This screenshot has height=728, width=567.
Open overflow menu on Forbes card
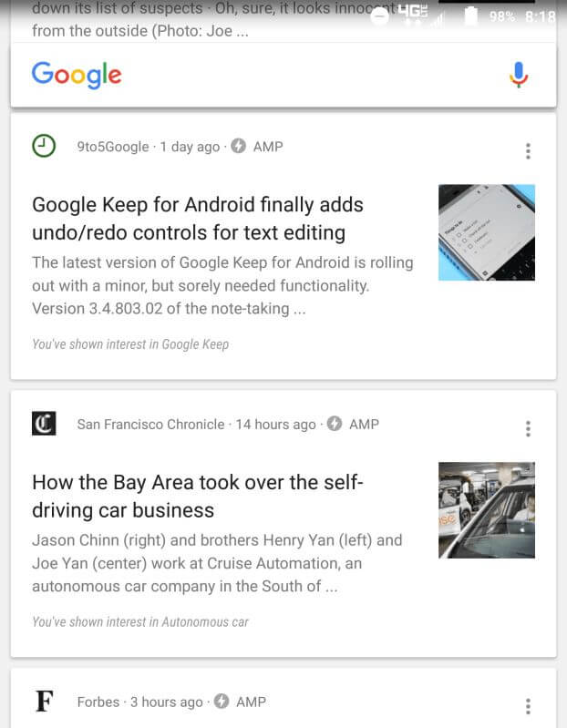[528, 706]
